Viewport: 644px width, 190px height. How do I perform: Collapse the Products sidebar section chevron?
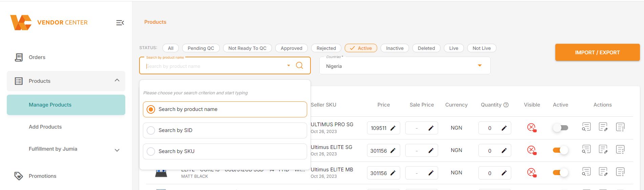[117, 80]
